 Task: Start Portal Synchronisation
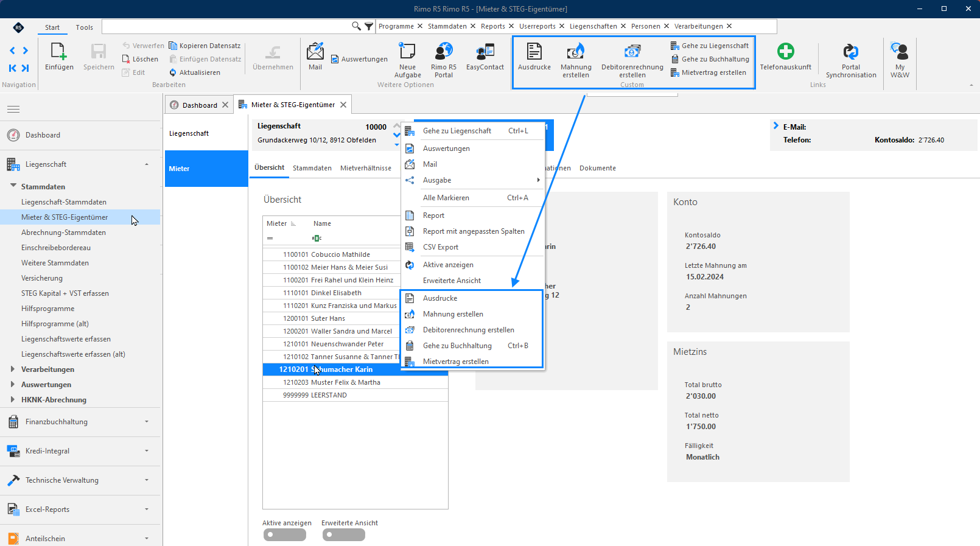pyautogui.click(x=851, y=60)
